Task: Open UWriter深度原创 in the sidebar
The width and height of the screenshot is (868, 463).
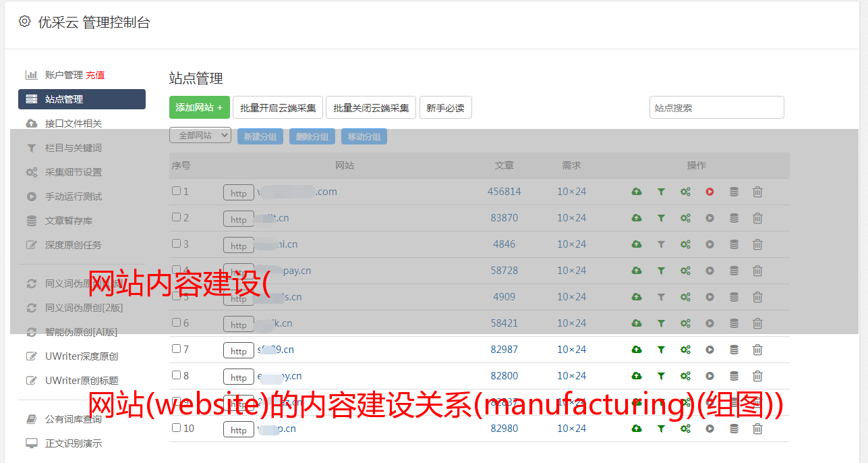Action: click(82, 356)
